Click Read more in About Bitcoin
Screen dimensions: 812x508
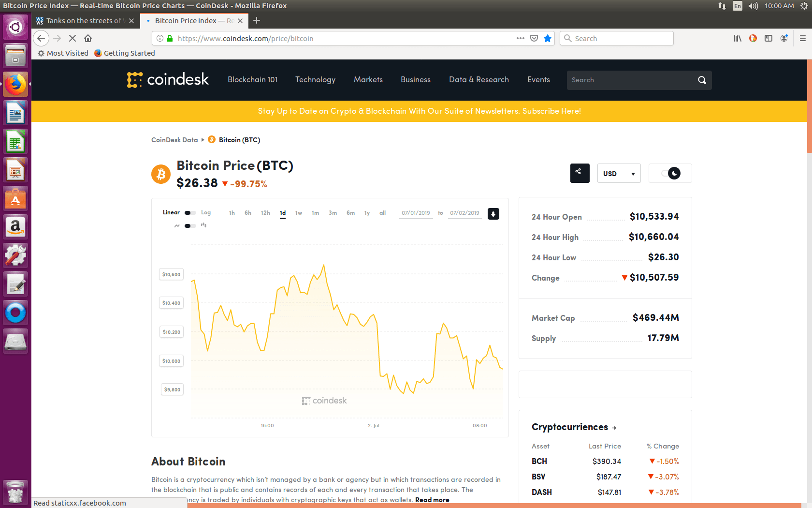coord(432,500)
